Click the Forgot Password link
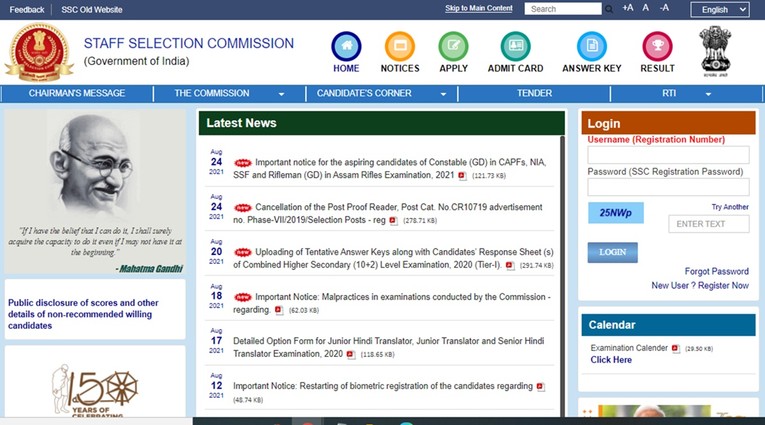 (716, 271)
